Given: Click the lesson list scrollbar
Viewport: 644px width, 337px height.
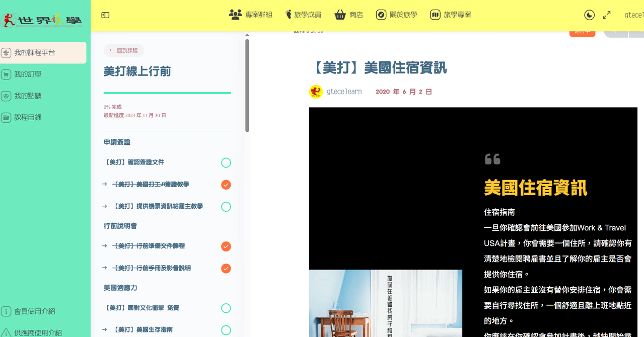Looking at the screenshot, I should point(247,86).
